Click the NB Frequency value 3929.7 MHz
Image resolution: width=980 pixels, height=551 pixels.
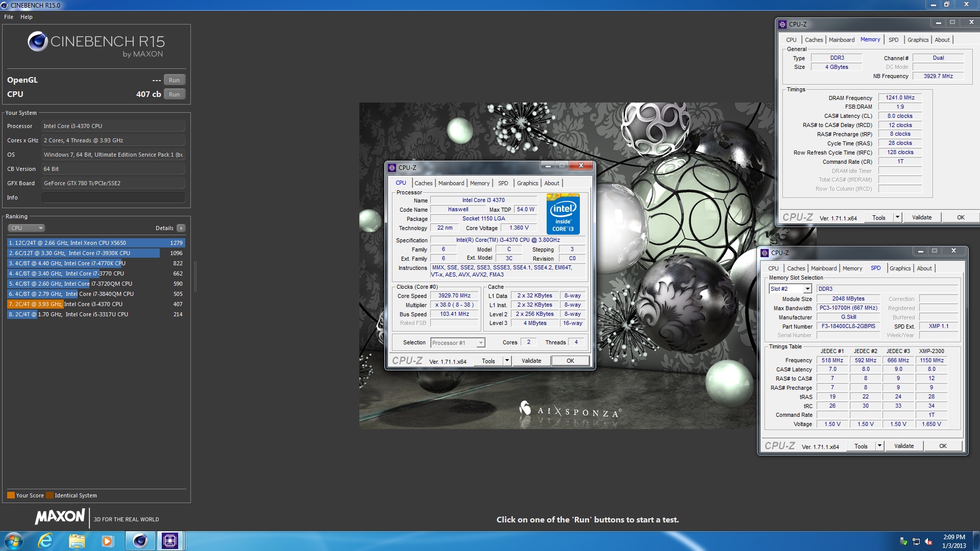[x=938, y=76]
